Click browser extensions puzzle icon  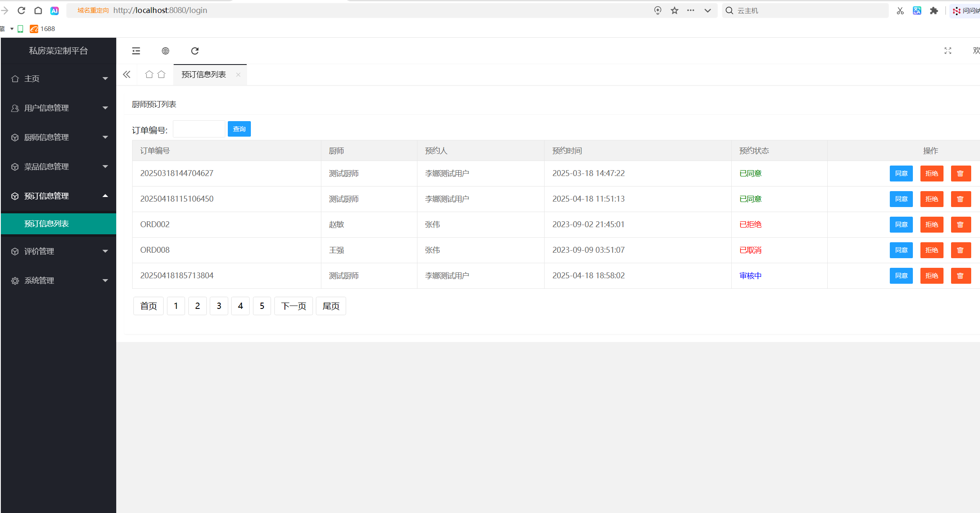934,10
